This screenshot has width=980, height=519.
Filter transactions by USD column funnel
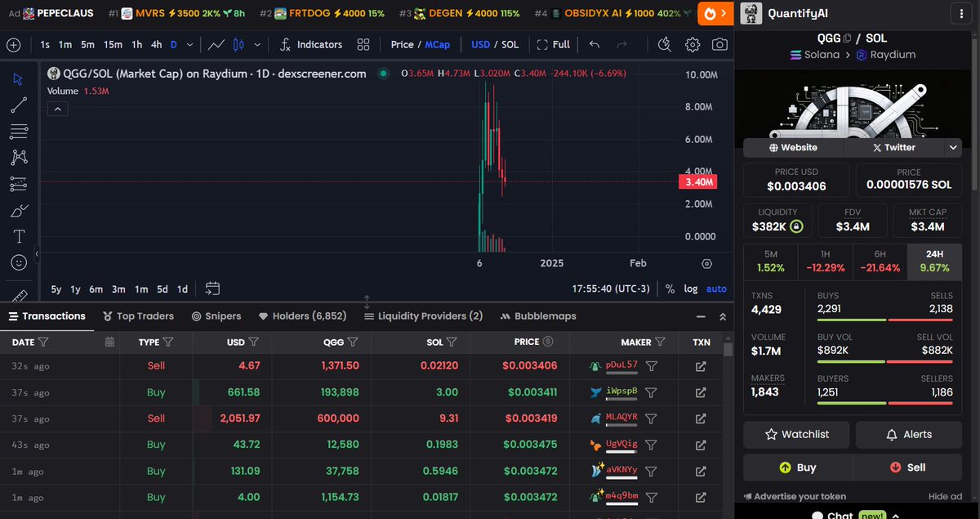click(254, 342)
